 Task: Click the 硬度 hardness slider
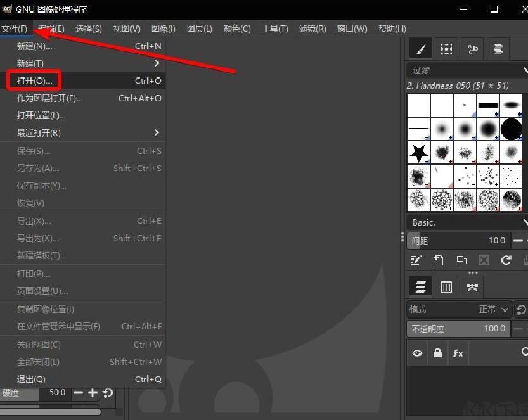(x=35, y=393)
